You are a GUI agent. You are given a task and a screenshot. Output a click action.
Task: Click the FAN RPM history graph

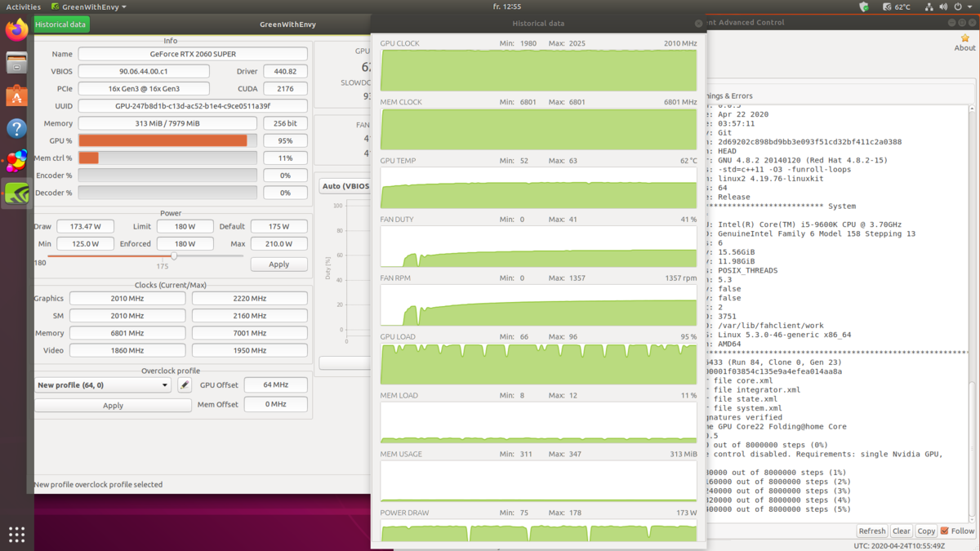tap(538, 305)
